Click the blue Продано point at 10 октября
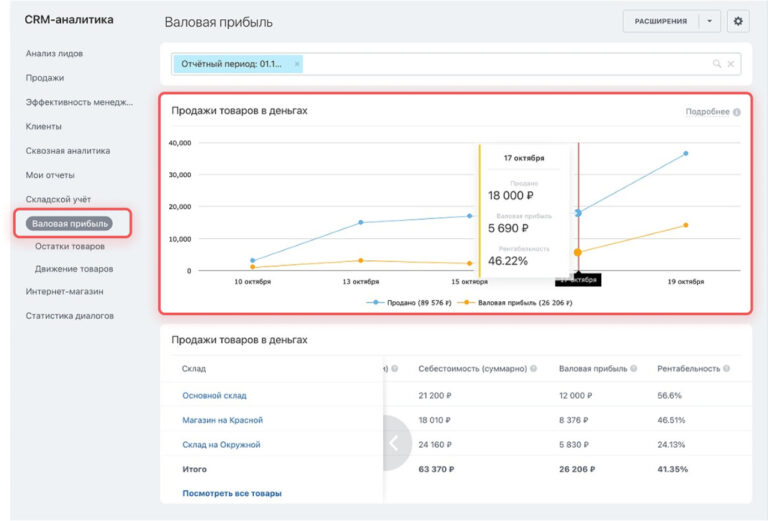 [253, 260]
